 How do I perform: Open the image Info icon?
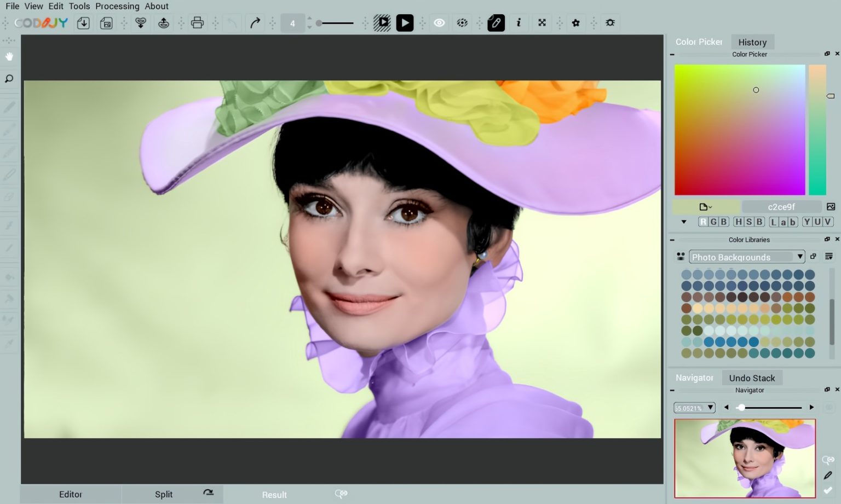[x=519, y=23]
